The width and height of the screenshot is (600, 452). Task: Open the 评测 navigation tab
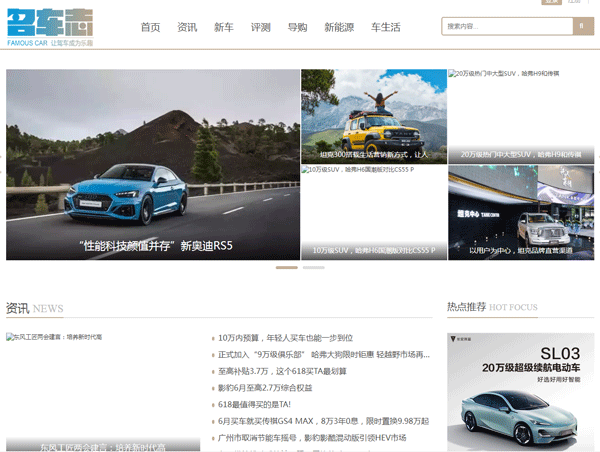coord(261,27)
